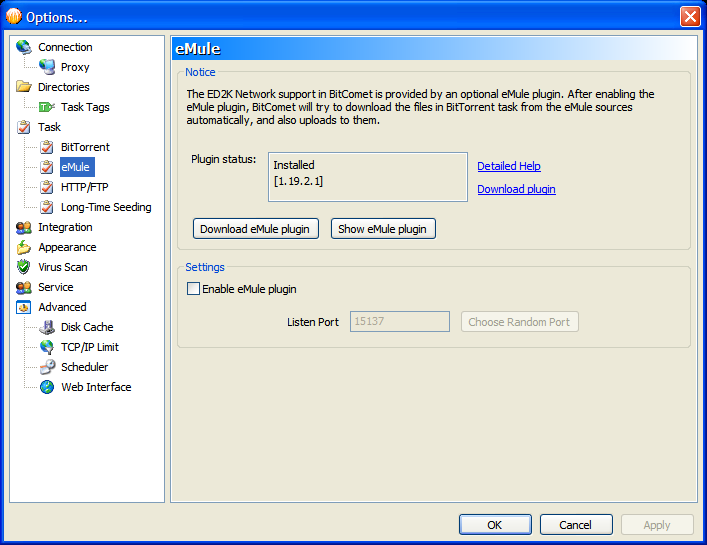
Task: Open Scheduler settings
Action: 84,367
